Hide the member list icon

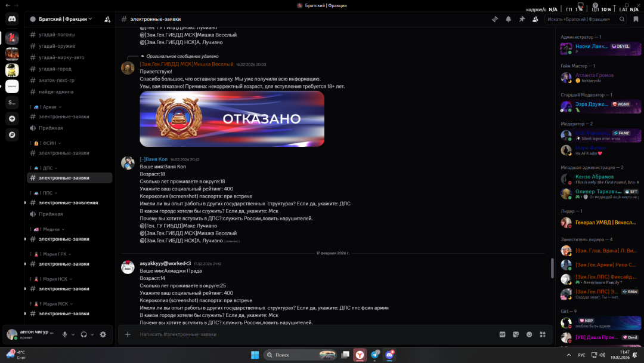[x=535, y=19]
